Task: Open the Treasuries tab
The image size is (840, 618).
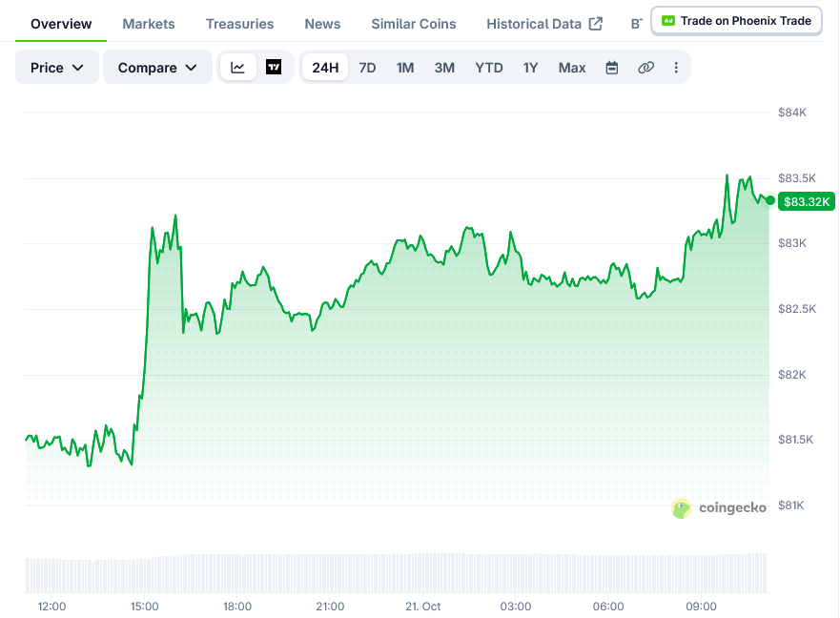Action: click(x=239, y=24)
